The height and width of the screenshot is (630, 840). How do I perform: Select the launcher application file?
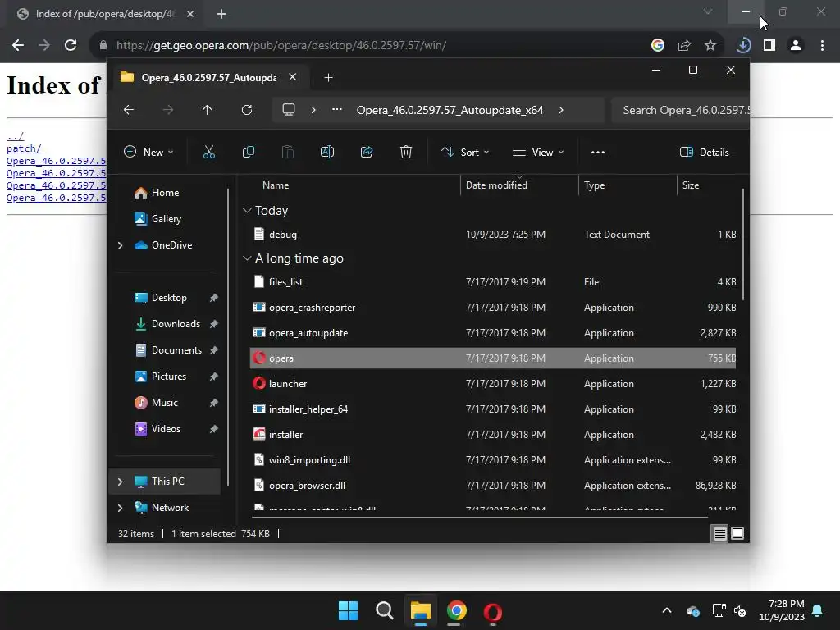(493, 384)
